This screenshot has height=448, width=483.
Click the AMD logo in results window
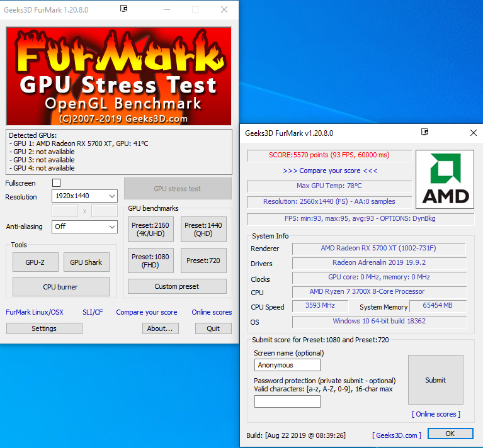tap(445, 179)
